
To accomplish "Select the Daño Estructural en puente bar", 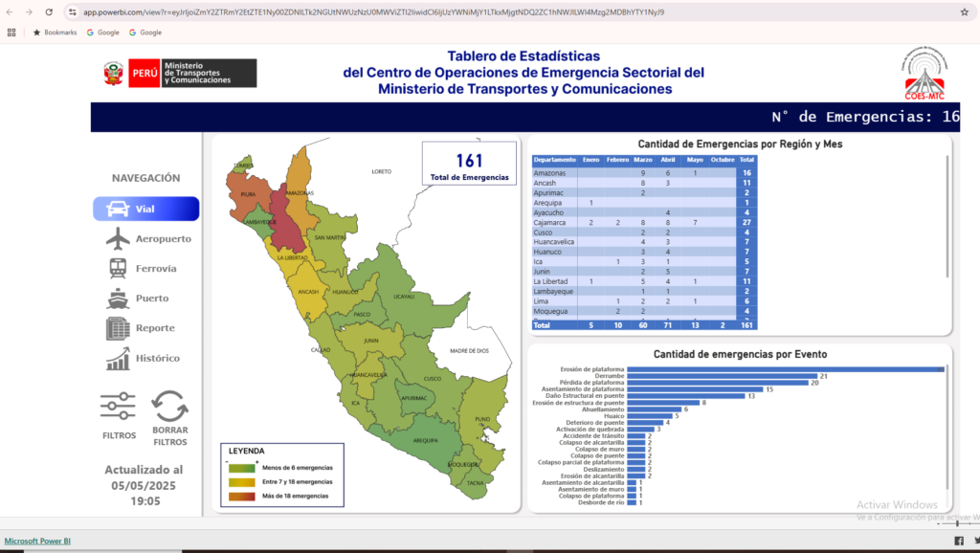I will point(686,396).
